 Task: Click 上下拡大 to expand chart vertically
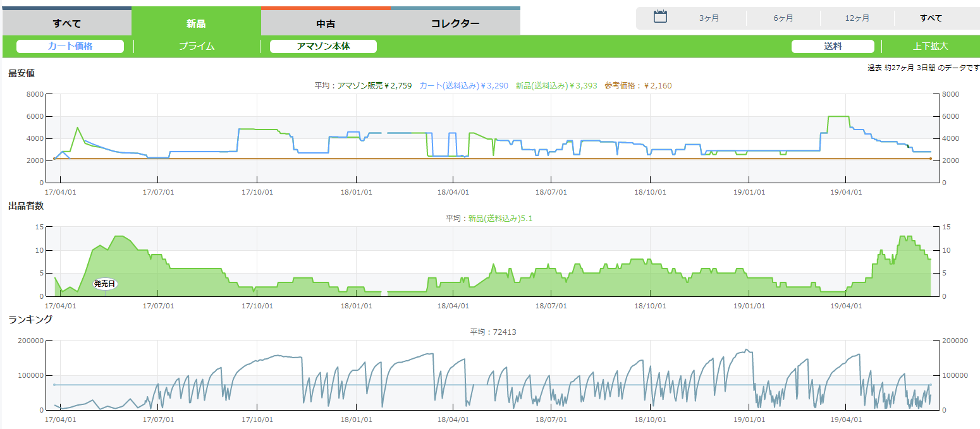point(930,46)
